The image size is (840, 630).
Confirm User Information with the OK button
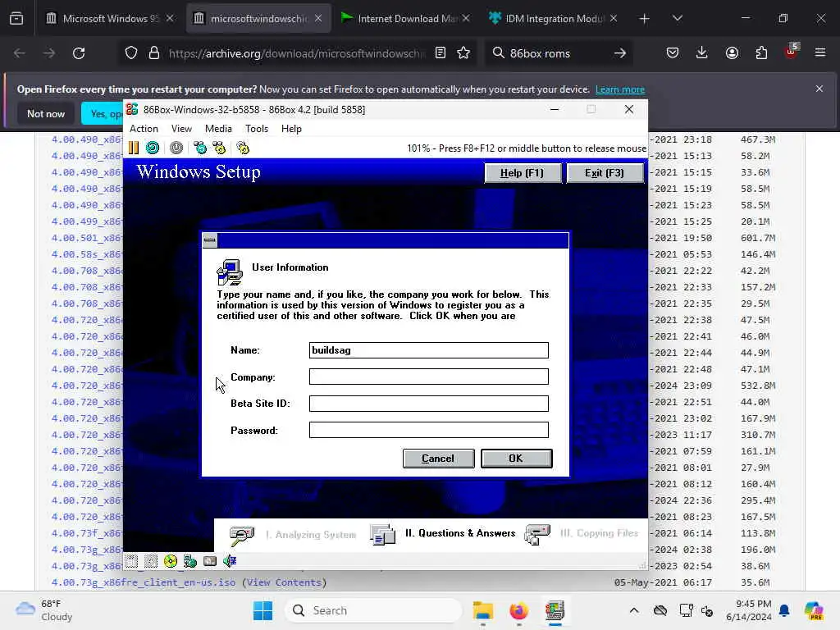pyautogui.click(x=517, y=459)
